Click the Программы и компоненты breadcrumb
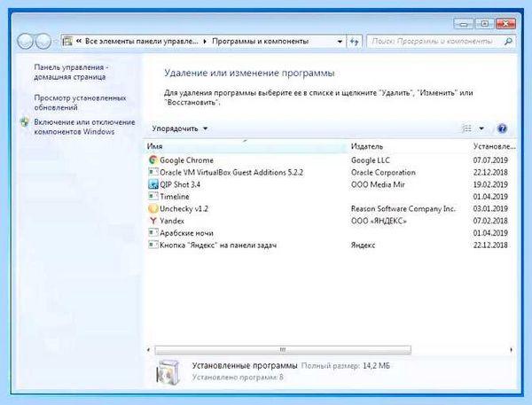This screenshot has width=532, height=405. [260, 41]
